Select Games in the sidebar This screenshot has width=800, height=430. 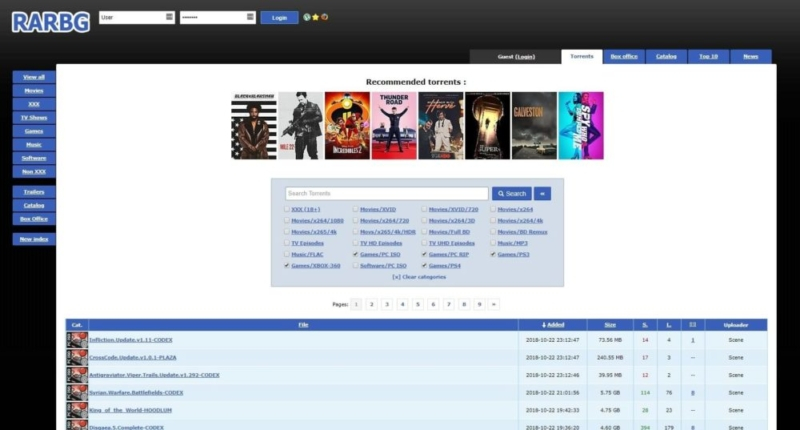click(x=34, y=131)
